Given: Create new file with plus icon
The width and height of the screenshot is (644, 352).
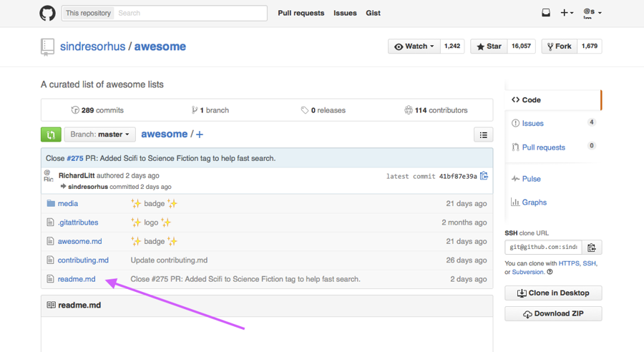Looking at the screenshot, I should [200, 135].
